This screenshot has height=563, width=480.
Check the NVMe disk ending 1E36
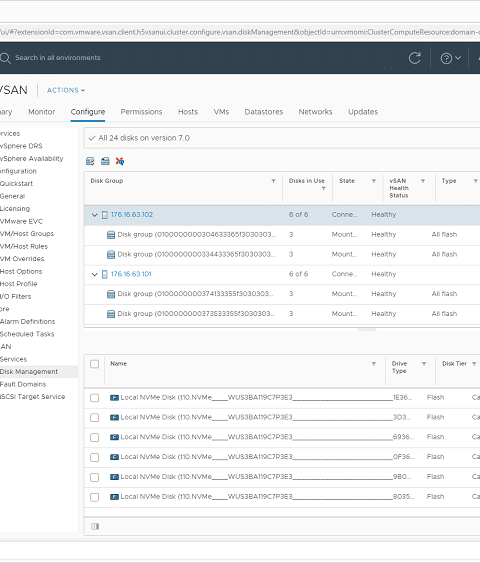[94, 398]
